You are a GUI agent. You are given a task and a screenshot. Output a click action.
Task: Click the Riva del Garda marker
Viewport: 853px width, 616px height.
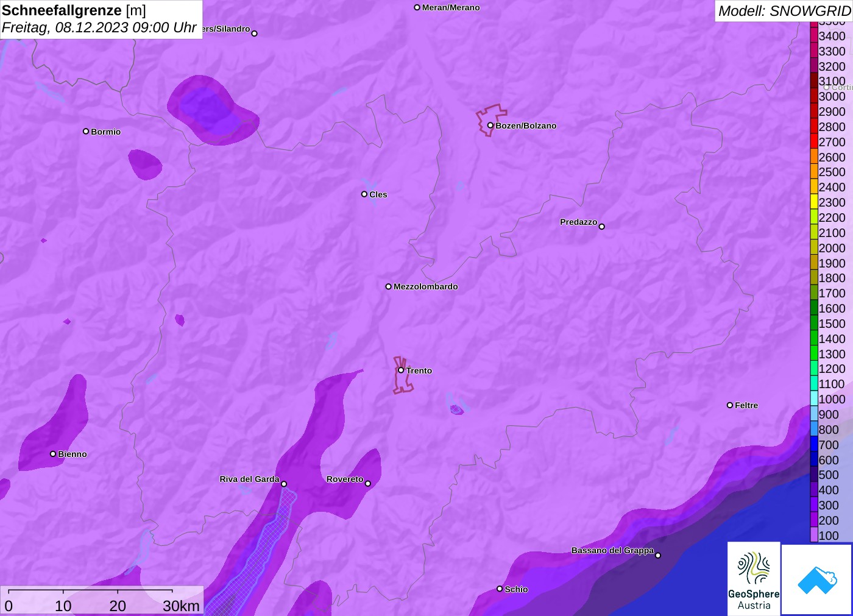[284, 484]
